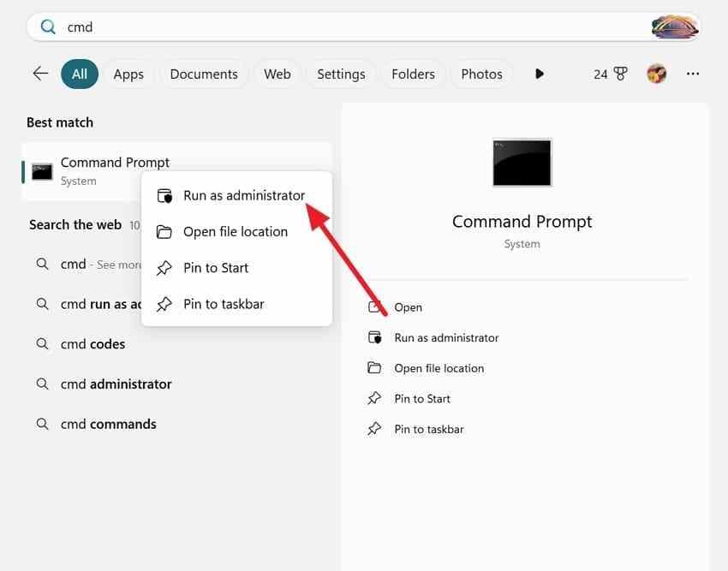Click the 'Search the web' section heading

(x=75, y=224)
